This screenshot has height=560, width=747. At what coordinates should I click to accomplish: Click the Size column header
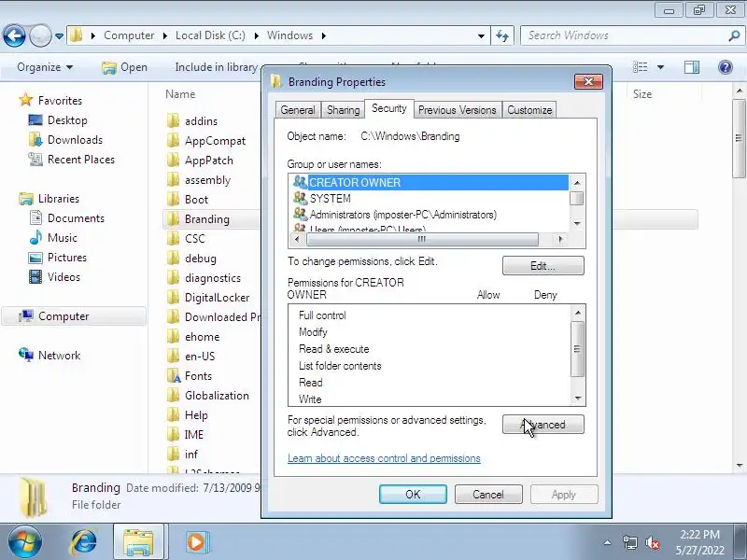[x=642, y=94]
